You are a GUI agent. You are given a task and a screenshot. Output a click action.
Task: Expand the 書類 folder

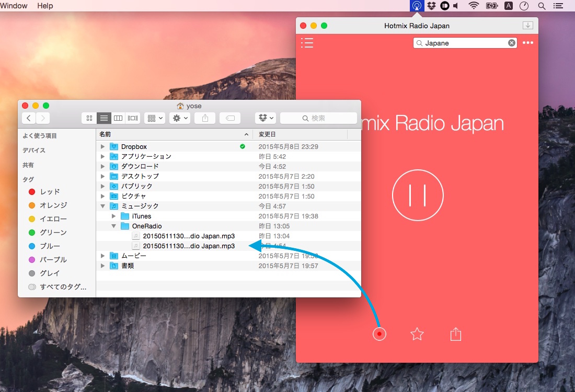tap(102, 266)
